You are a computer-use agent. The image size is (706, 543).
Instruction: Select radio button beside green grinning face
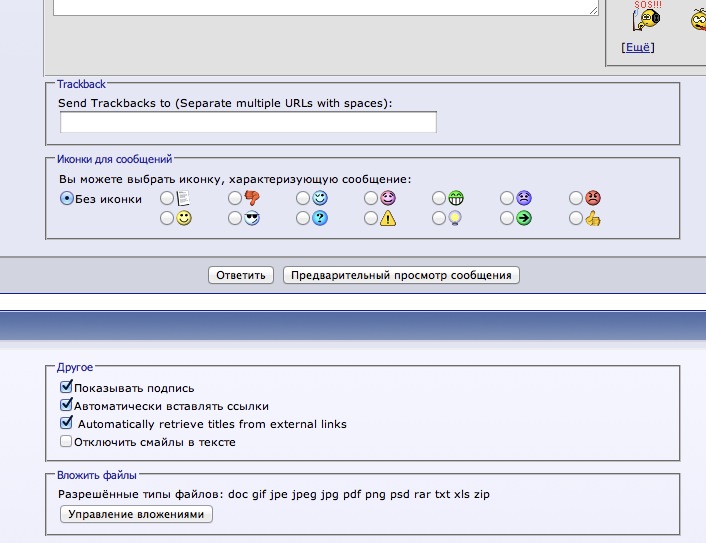tap(439, 198)
